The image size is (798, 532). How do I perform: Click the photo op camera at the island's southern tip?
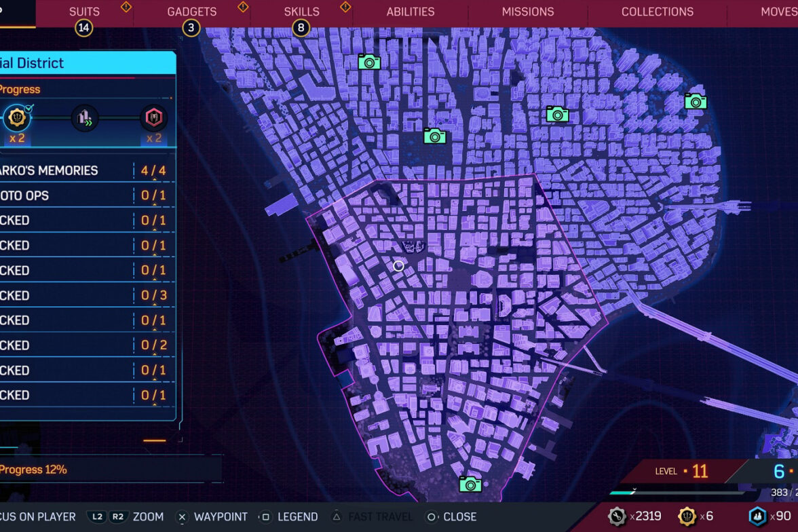click(x=470, y=484)
